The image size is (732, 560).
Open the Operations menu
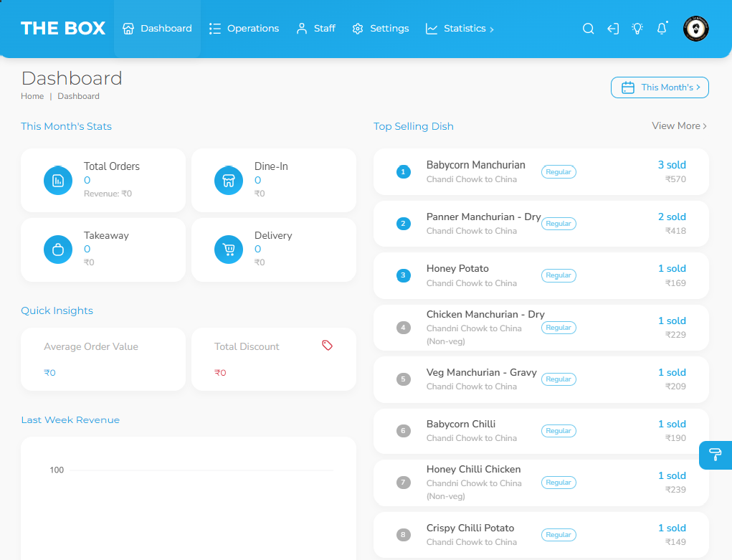(x=244, y=29)
